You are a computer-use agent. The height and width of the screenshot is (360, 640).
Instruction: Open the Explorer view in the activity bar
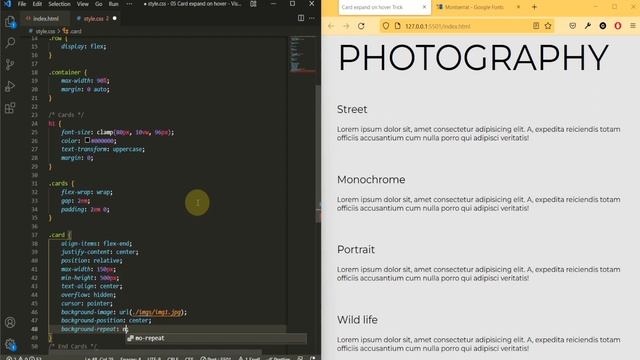click(x=10, y=22)
